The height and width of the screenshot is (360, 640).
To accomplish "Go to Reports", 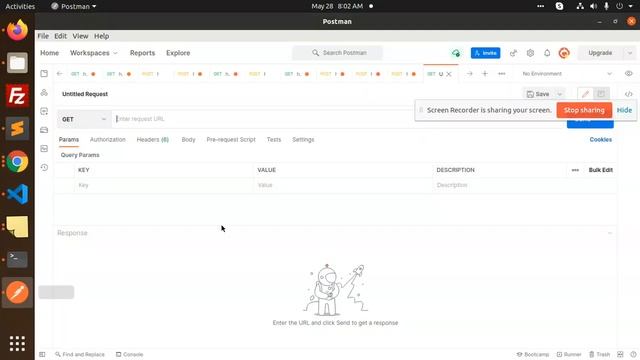I will coord(142,53).
